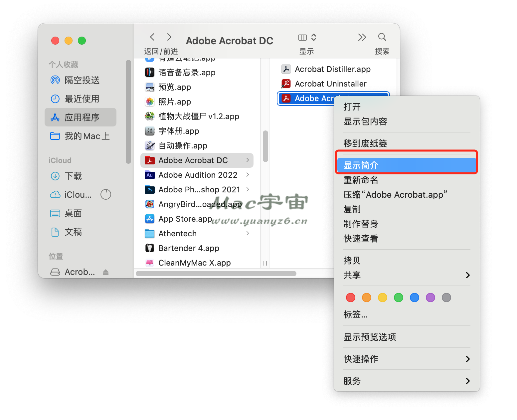Choose 显示包内容 from the context menu
Viewport: 517px width, 420px height.
pyautogui.click(x=407, y=121)
